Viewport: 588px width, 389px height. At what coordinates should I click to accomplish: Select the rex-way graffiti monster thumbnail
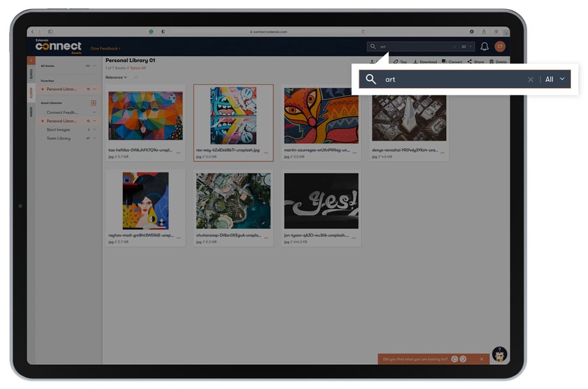click(233, 116)
